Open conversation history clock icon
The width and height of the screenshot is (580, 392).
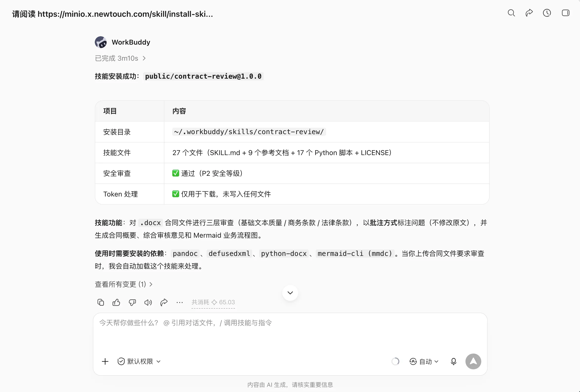tap(547, 13)
